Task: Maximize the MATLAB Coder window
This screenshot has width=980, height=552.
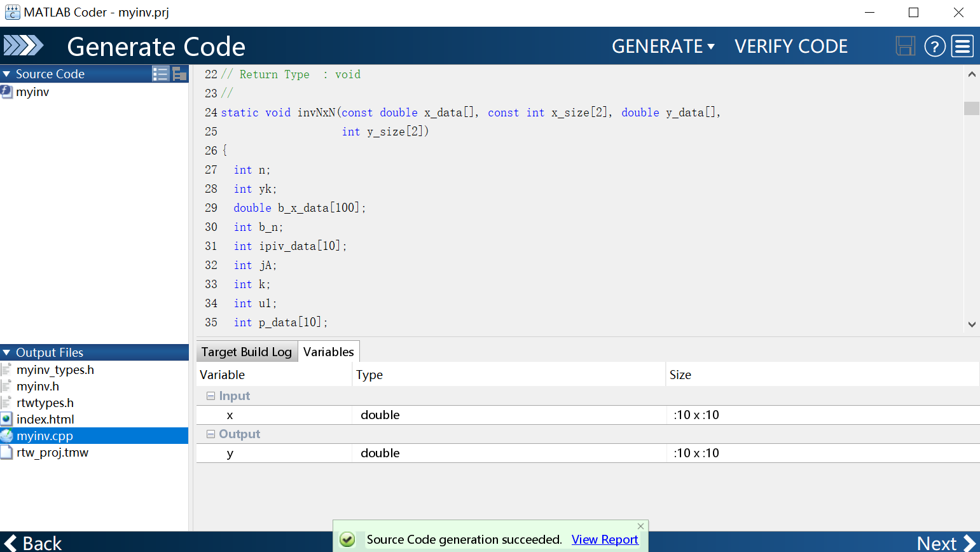Action: (x=913, y=12)
